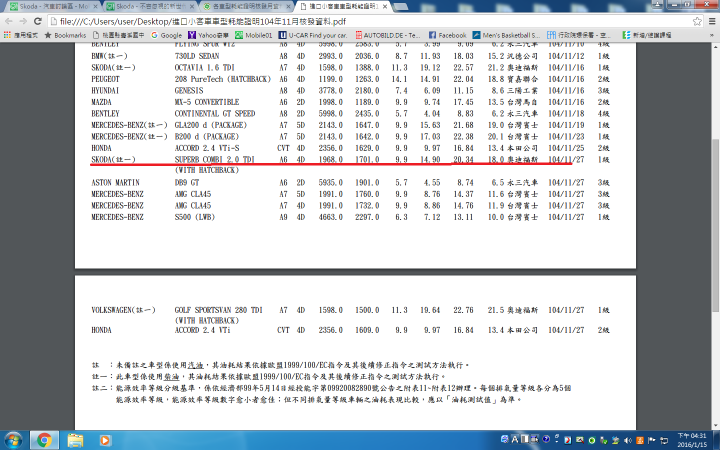This screenshot has height=450, width=720.
Task: Open the Bookmarks folder with star icon
Action: point(65,35)
